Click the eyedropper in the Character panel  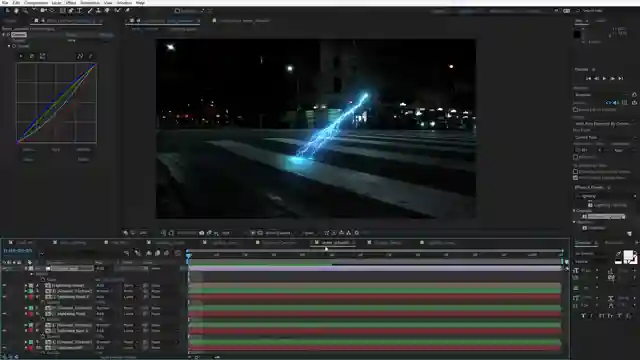(619, 254)
